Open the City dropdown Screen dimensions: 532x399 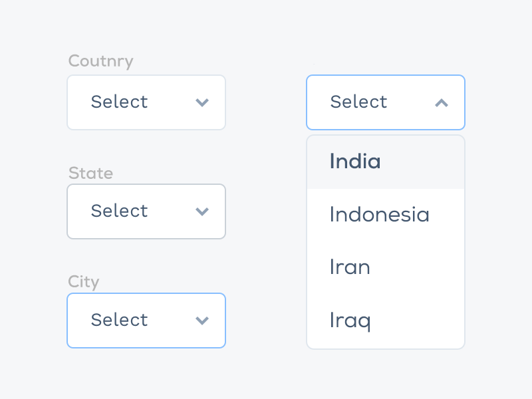point(146,321)
